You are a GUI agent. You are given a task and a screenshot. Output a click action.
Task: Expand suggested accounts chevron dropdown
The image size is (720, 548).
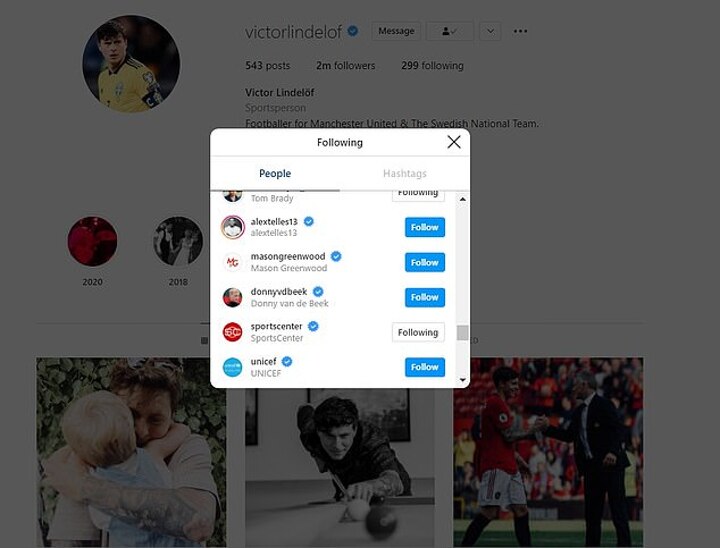coord(490,31)
